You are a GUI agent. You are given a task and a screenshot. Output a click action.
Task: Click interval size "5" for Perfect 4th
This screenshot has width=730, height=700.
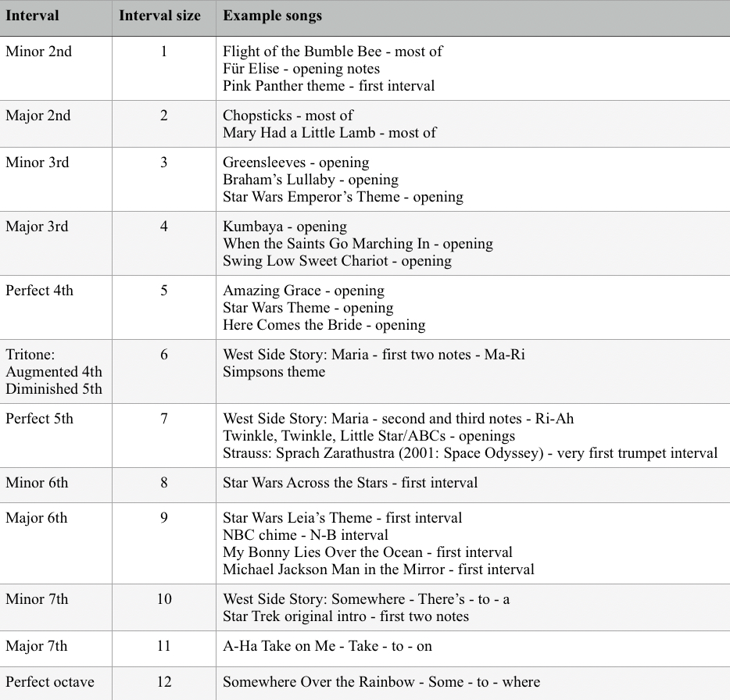pos(164,291)
